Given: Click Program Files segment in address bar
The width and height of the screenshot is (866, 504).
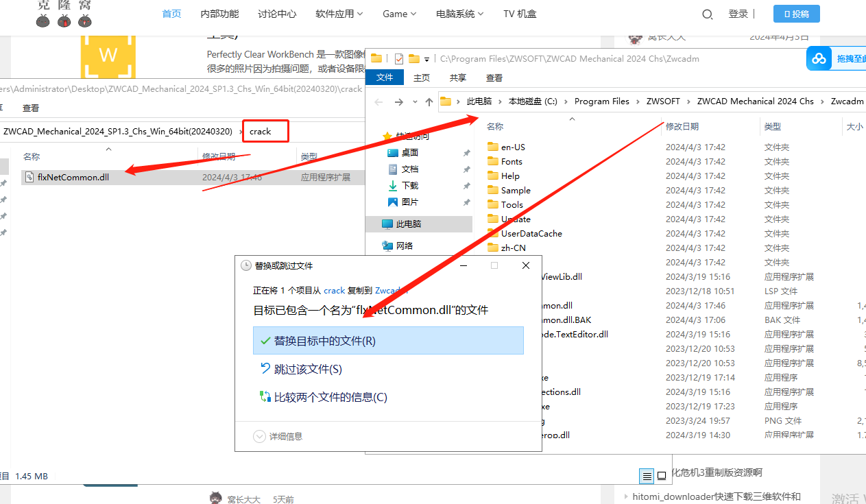Looking at the screenshot, I should tap(601, 101).
